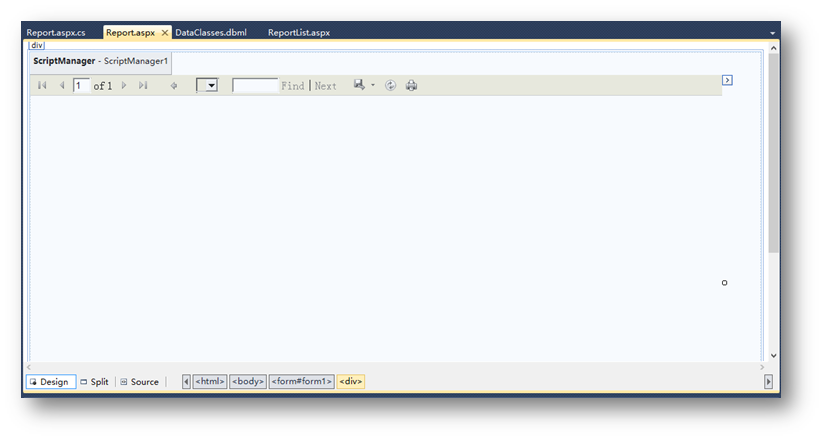Close the Report.aspx tab
This screenshot has height=440, width=823.
(165, 33)
